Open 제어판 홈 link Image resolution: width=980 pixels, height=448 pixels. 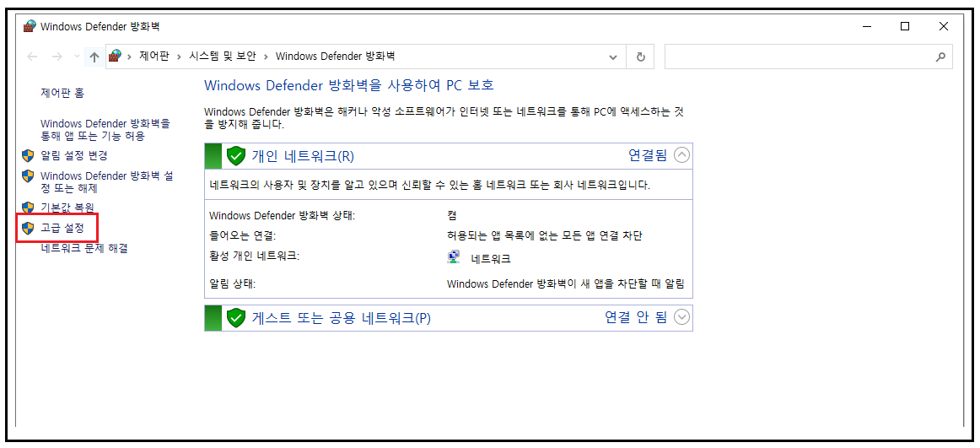[x=62, y=93]
